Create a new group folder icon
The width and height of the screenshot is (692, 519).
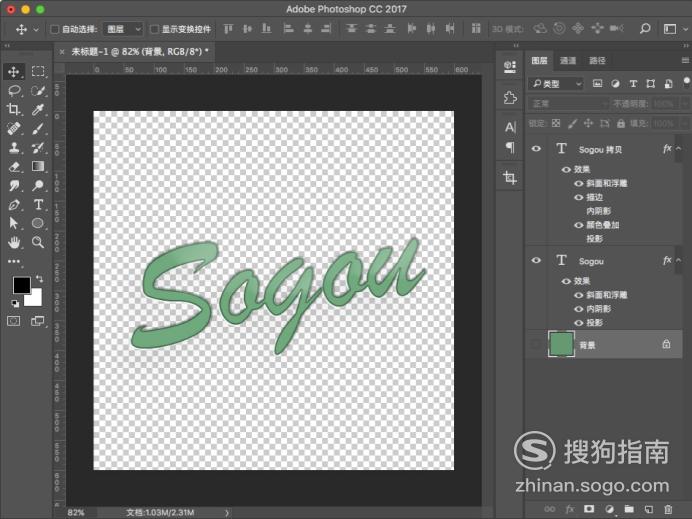[629, 509]
